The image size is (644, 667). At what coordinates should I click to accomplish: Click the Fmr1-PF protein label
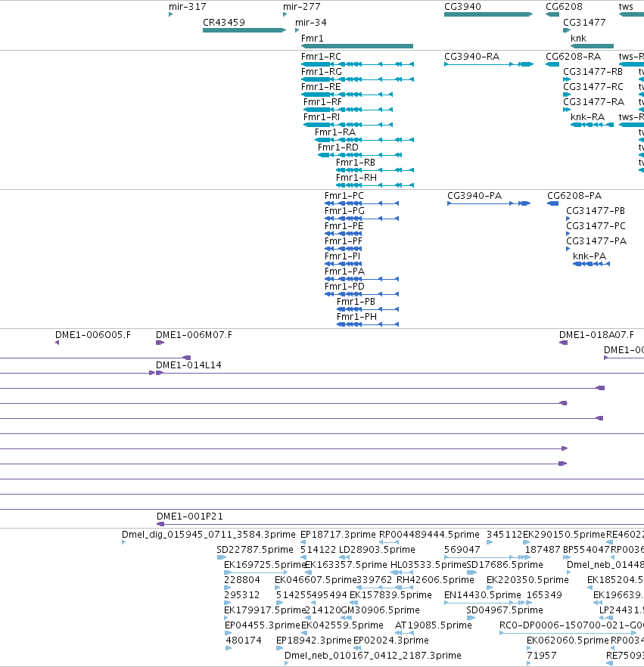pyautogui.click(x=343, y=241)
